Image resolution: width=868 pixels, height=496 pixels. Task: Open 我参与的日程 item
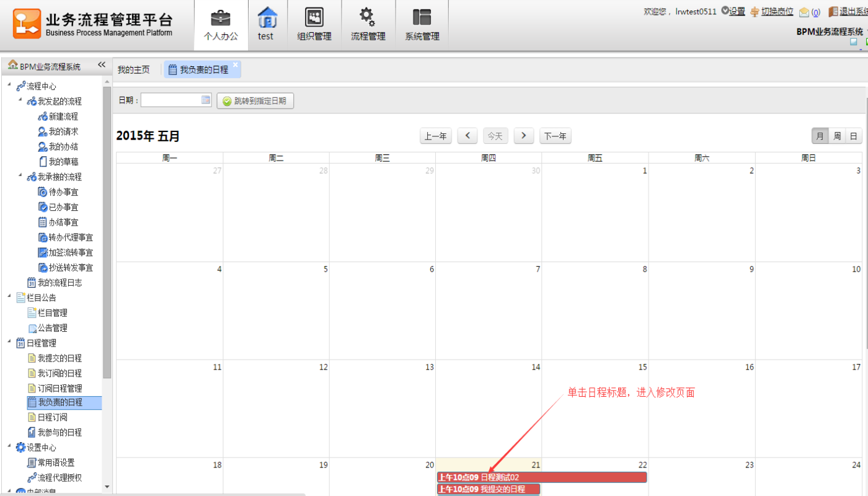(60, 433)
